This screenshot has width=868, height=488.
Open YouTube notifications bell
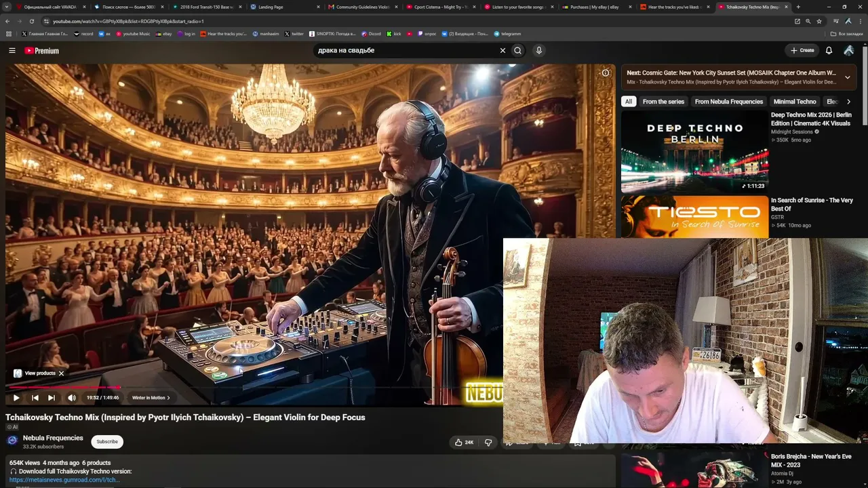(x=829, y=50)
